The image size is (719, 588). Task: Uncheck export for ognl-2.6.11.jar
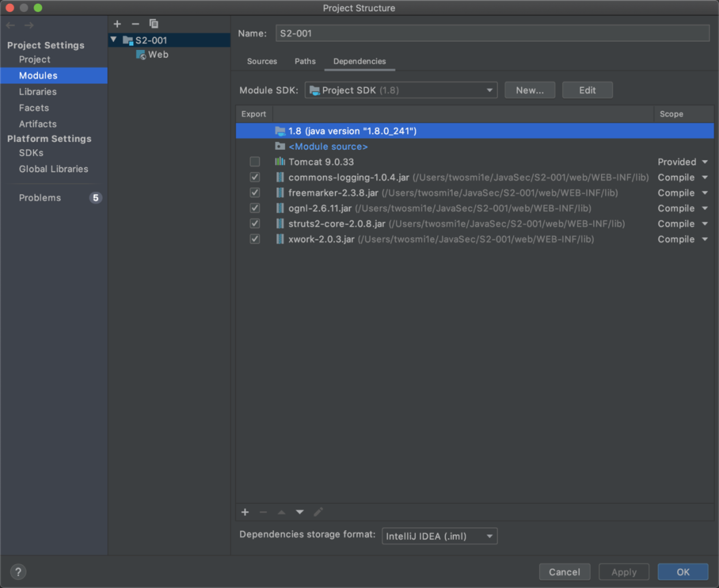point(255,208)
